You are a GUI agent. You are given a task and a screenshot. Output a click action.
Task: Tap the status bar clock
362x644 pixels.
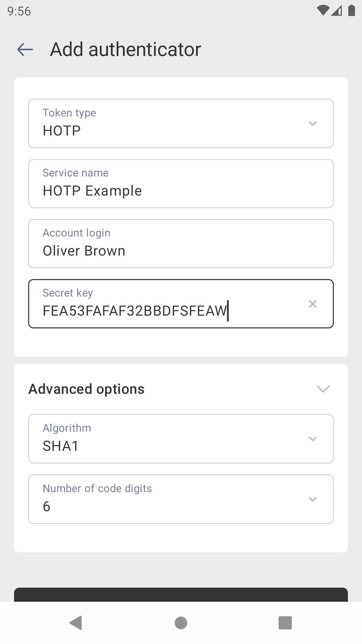tap(19, 11)
